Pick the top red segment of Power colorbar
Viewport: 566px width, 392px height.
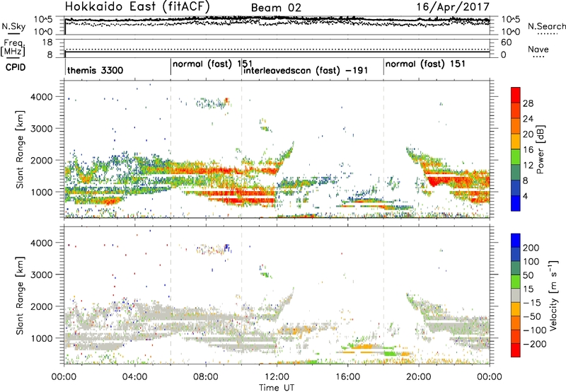click(x=516, y=95)
